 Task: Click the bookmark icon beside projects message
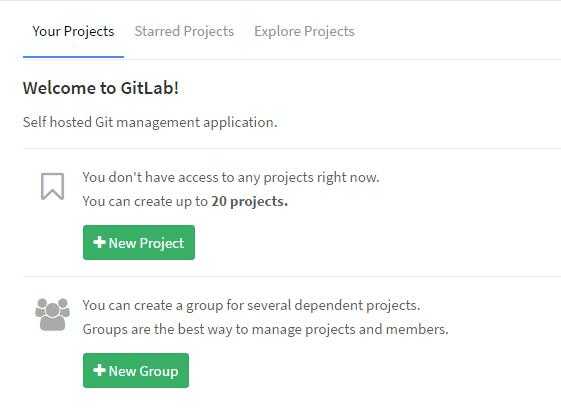pos(53,186)
